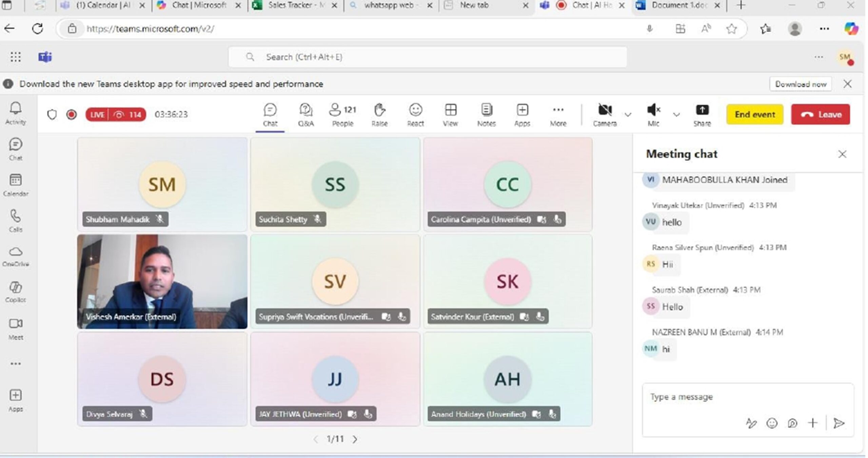Open the meeting Q&A panel
Screen dimensions: 868x458
pos(306,115)
